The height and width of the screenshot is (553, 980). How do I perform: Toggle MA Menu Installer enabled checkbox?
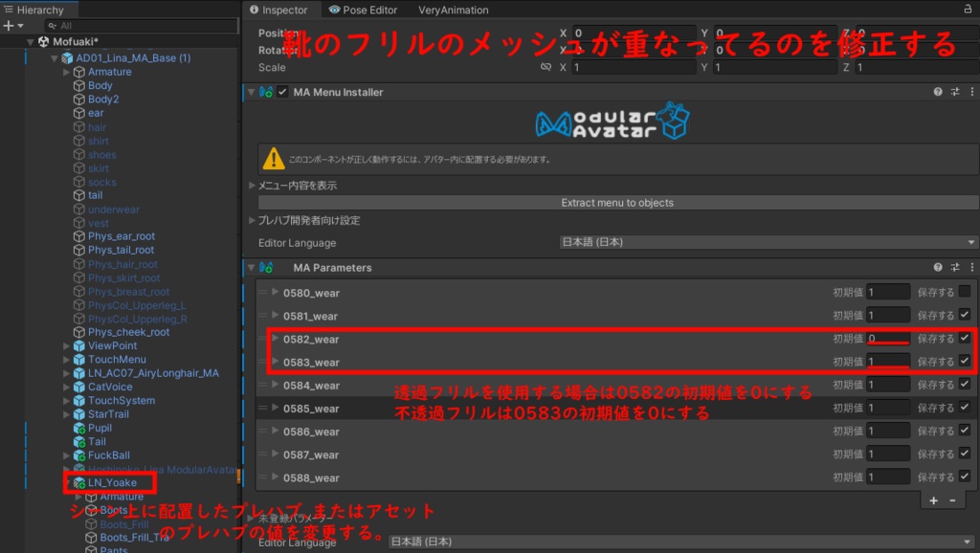[x=283, y=92]
